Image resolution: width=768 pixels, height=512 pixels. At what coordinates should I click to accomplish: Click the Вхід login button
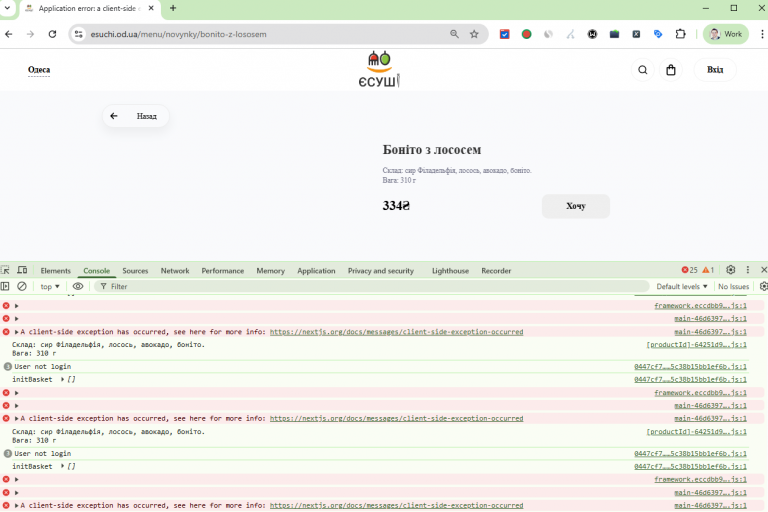pos(715,70)
